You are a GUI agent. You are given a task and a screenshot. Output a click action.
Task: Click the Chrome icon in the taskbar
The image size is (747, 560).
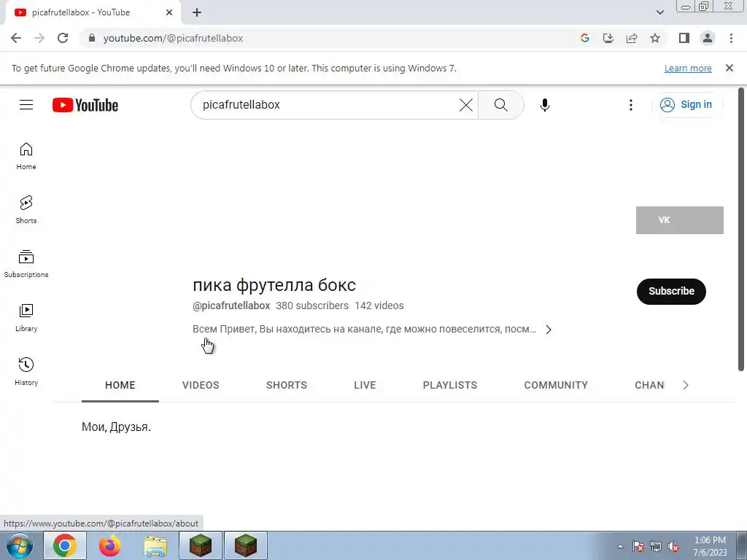[65, 545]
